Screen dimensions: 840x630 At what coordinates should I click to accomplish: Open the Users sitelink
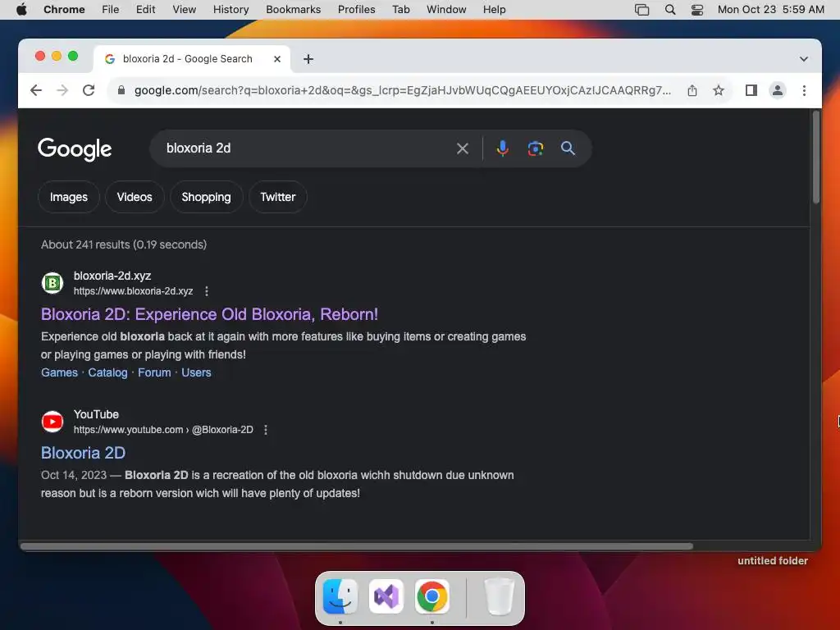click(x=196, y=372)
